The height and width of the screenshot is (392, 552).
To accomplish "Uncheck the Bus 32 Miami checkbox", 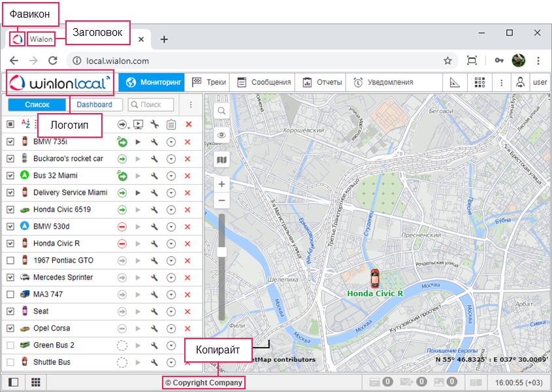I will tap(10, 176).
